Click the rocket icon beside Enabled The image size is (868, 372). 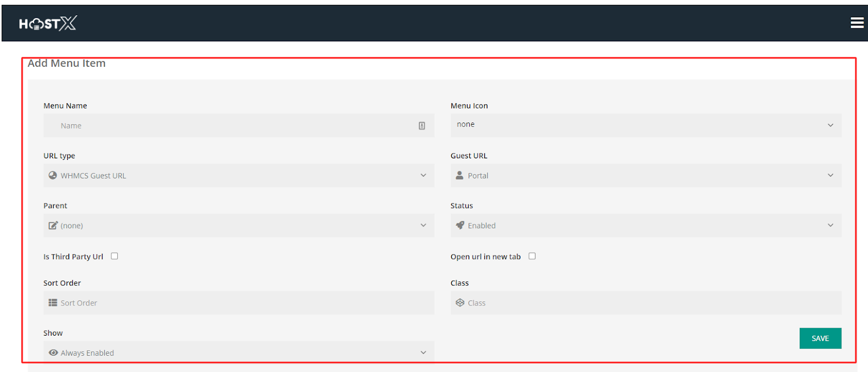(460, 225)
